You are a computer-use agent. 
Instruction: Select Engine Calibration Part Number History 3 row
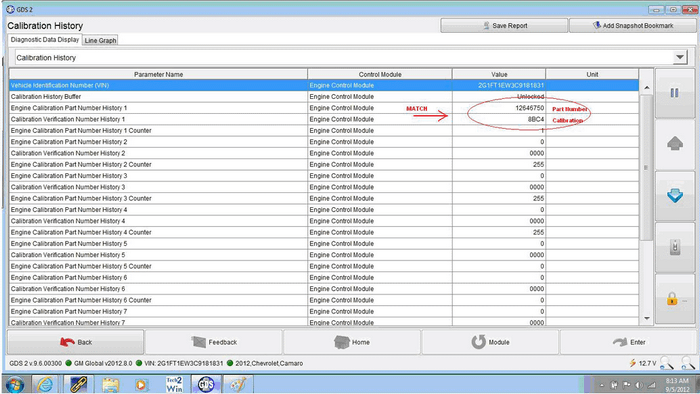(x=324, y=176)
